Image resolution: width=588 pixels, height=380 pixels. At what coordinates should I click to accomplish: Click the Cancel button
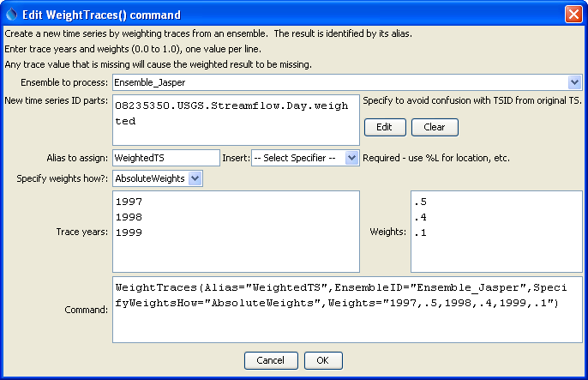[271, 360]
